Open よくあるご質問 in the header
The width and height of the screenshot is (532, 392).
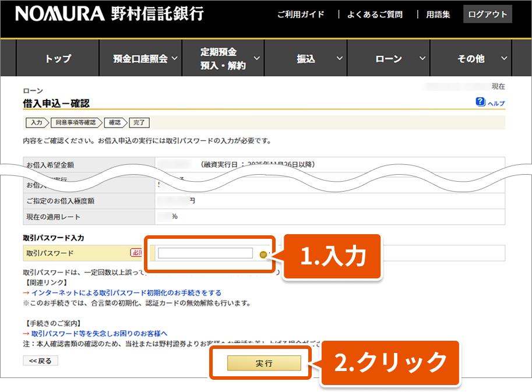click(375, 15)
